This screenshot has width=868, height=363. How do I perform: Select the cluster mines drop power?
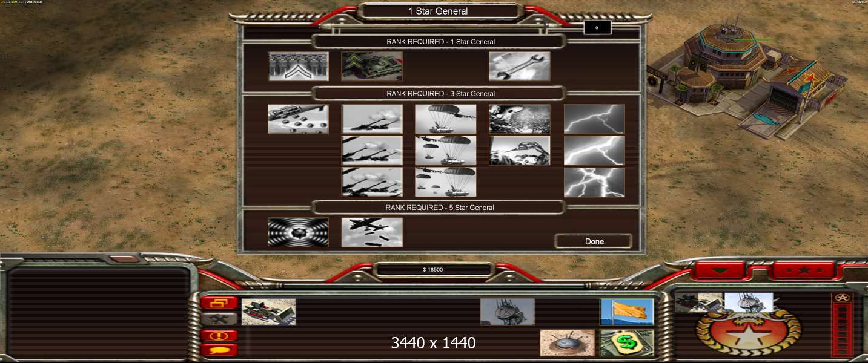coord(299,119)
